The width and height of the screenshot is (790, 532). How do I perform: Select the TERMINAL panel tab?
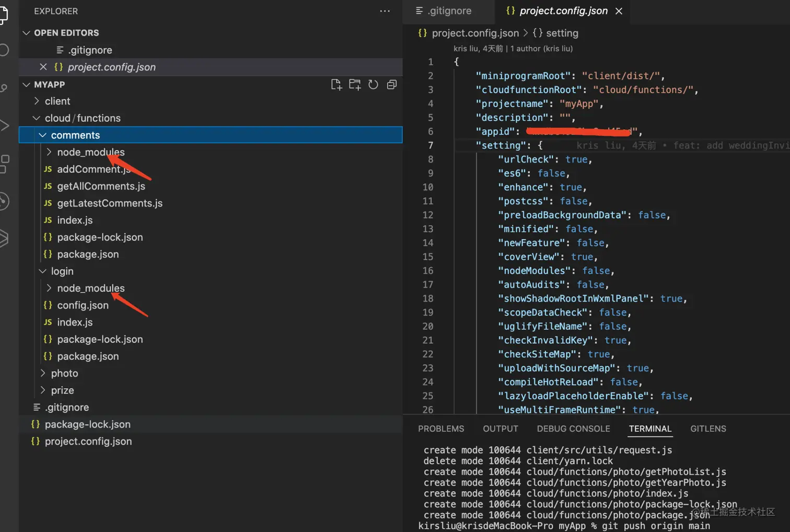tap(650, 429)
